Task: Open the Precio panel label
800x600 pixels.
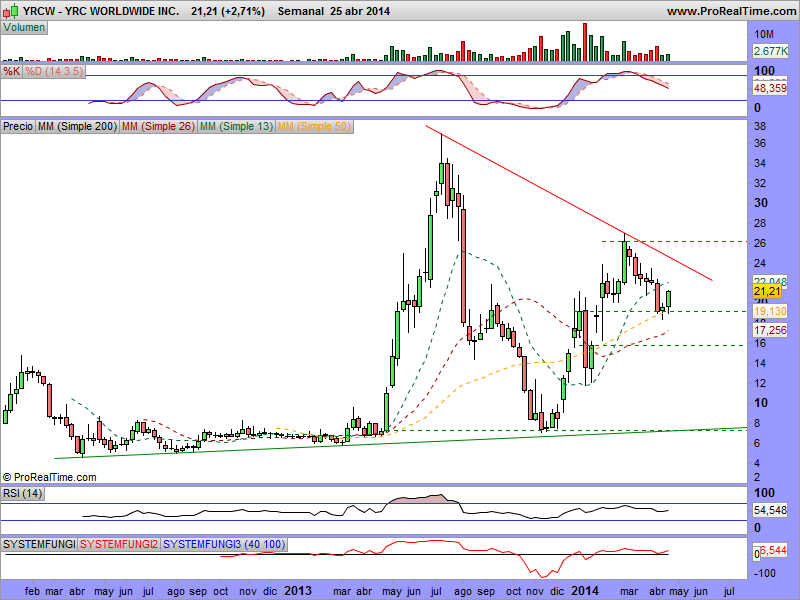Action: (18, 126)
